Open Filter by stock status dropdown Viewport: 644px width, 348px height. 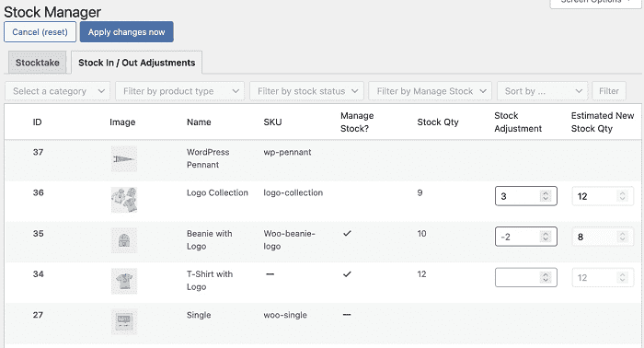[306, 91]
